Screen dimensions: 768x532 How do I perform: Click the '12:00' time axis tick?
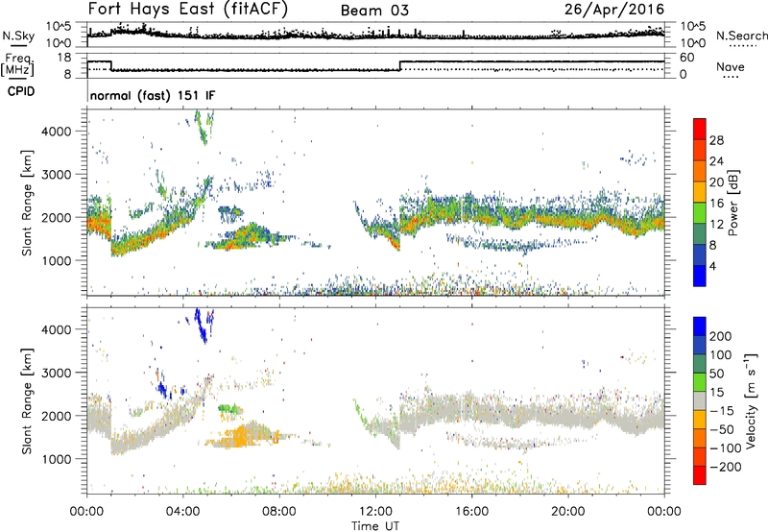[375, 512]
